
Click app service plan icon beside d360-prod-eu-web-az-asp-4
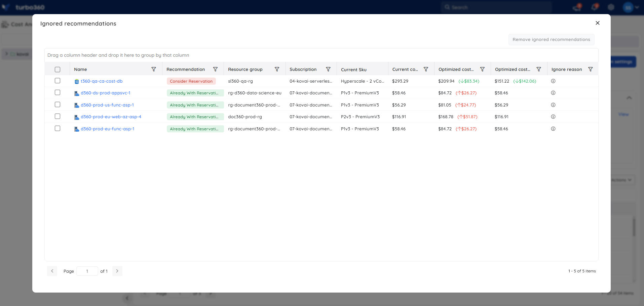click(x=77, y=117)
